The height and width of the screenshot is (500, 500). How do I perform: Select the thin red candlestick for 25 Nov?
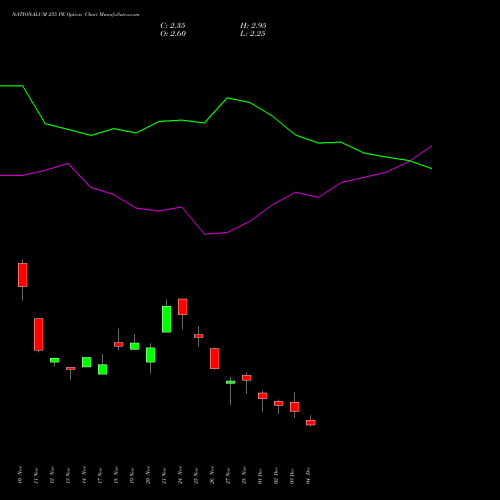coord(199,336)
